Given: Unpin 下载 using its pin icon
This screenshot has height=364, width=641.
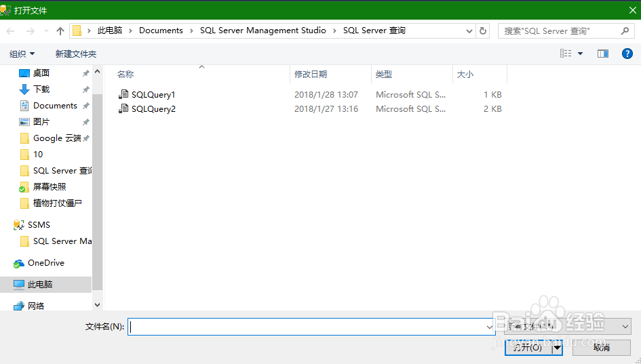Looking at the screenshot, I should [86, 89].
